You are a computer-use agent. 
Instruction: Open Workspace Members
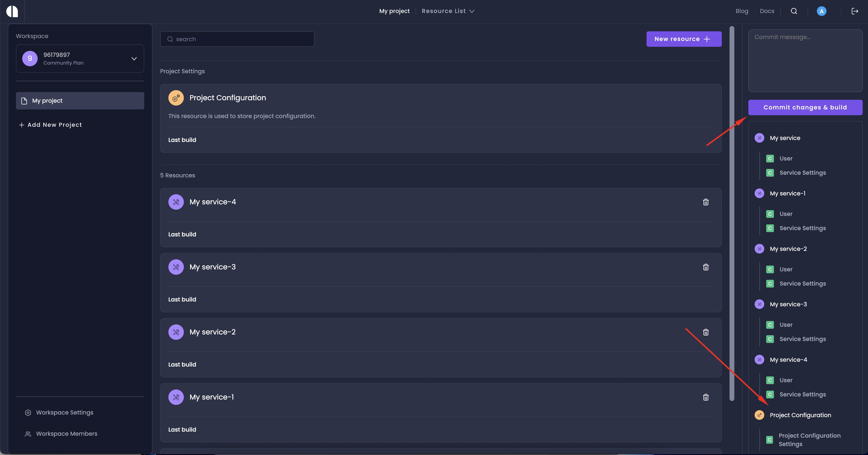pyautogui.click(x=66, y=434)
